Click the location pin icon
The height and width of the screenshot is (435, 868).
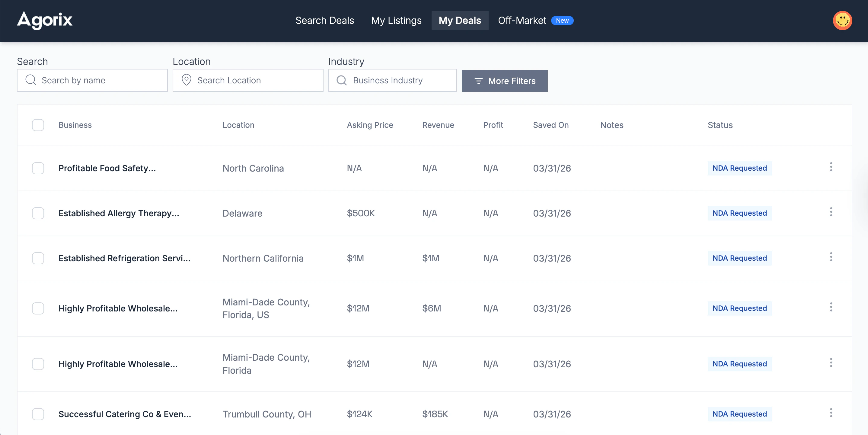tap(186, 80)
